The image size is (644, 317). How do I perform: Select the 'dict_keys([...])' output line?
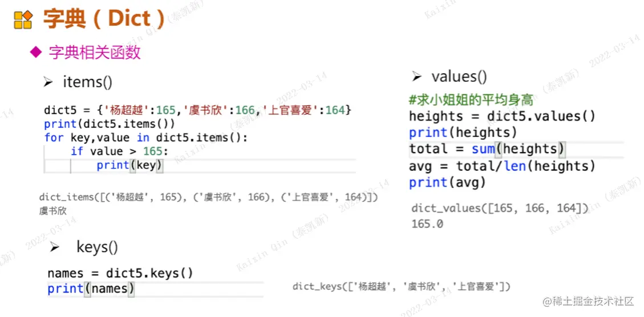[x=401, y=286]
